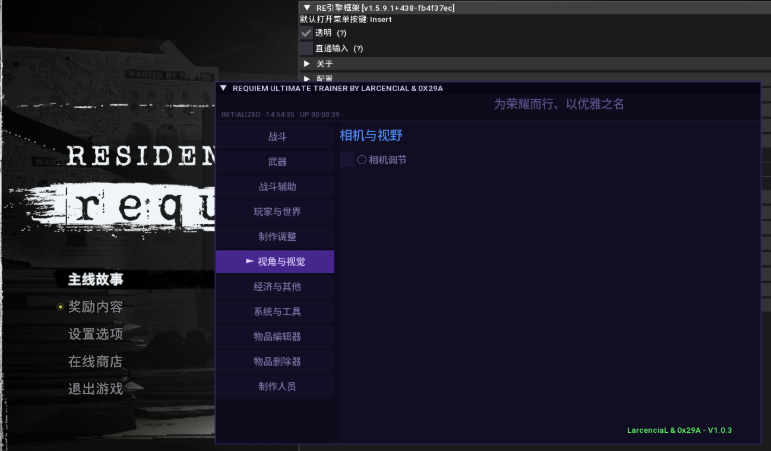Viewport: 771px width, 451px height.
Task: Select the 玩家与世界 tab
Action: pos(275,212)
